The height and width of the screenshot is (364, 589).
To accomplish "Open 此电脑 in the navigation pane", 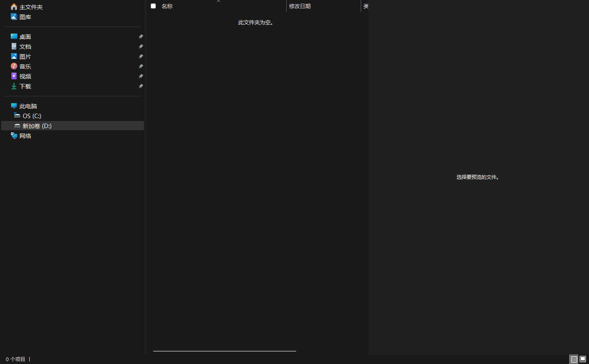I will (x=28, y=106).
